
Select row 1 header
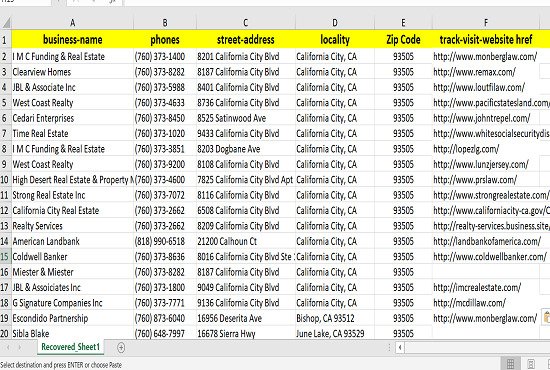[x=6, y=40]
